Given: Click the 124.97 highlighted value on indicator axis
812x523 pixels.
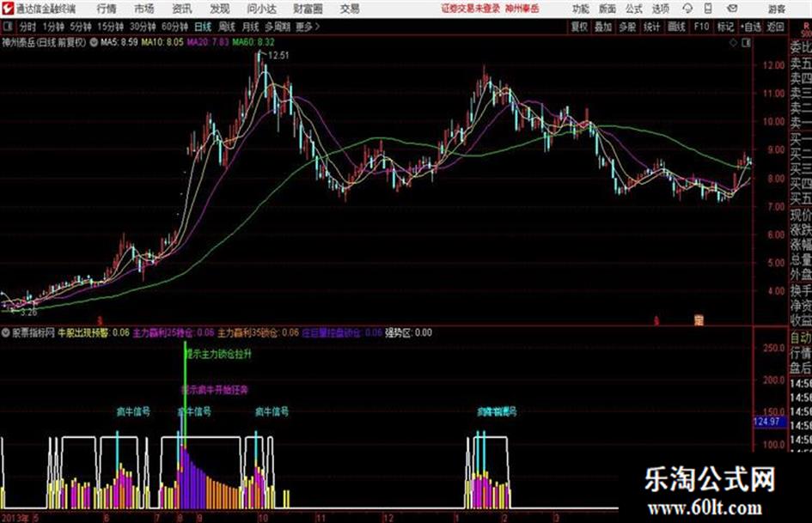Looking at the screenshot, I should coord(770,422).
